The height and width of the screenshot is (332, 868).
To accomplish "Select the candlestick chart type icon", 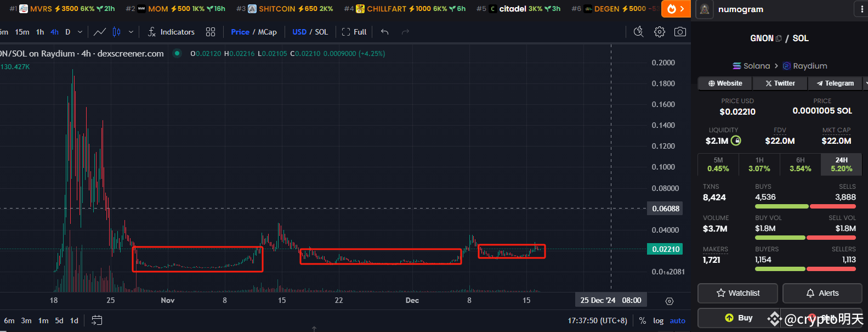I will pyautogui.click(x=116, y=32).
